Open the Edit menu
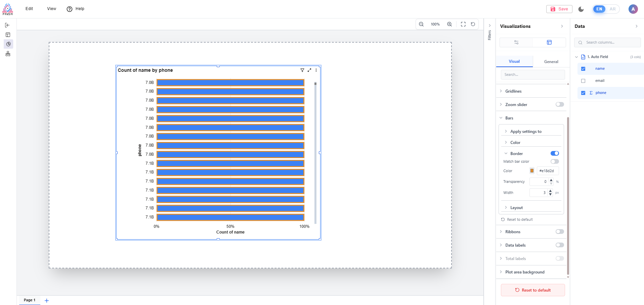The image size is (644, 305). point(29,9)
